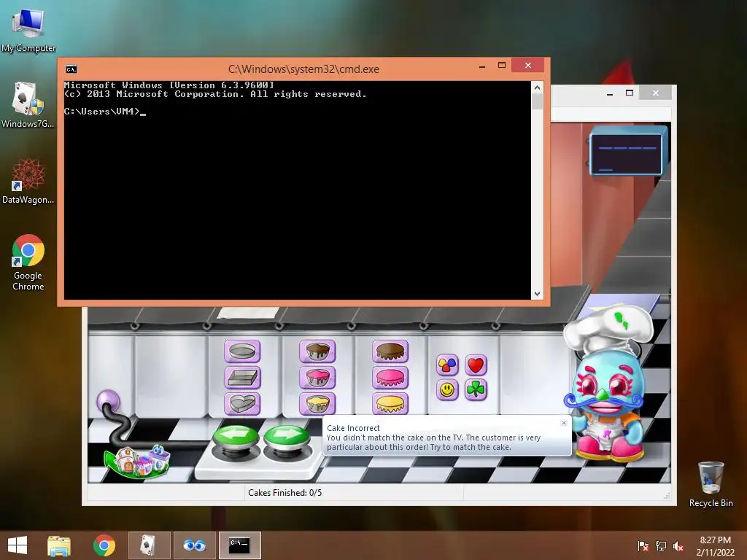This screenshot has width=747, height=560.
Task: Select the round cake pan shape
Action: 242,351
